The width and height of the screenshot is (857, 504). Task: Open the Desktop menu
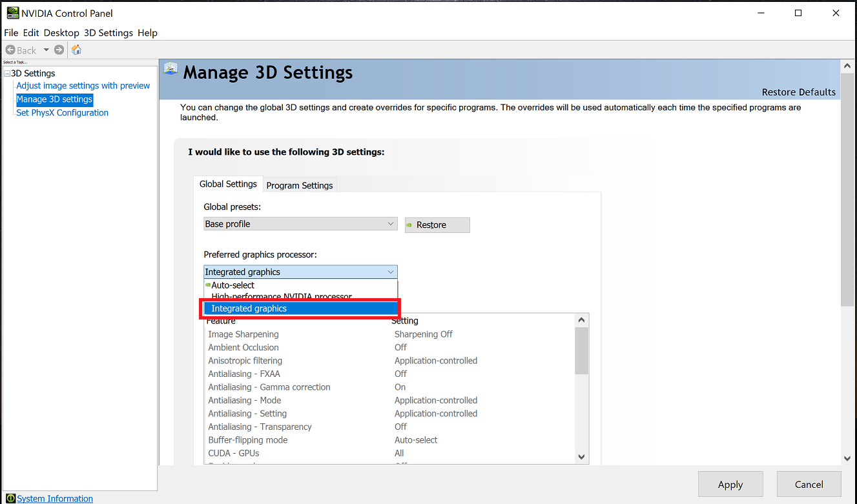[x=61, y=33]
